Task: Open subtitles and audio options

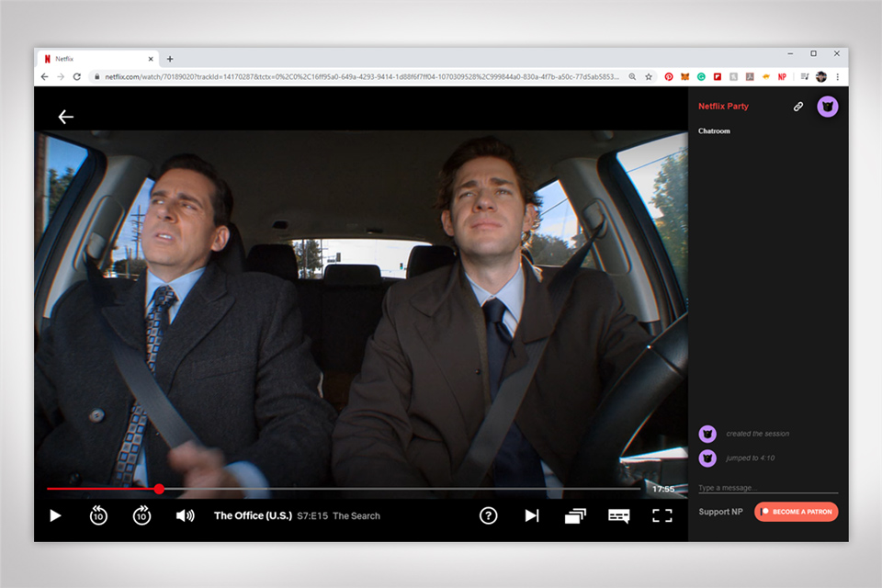Action: 619,515
